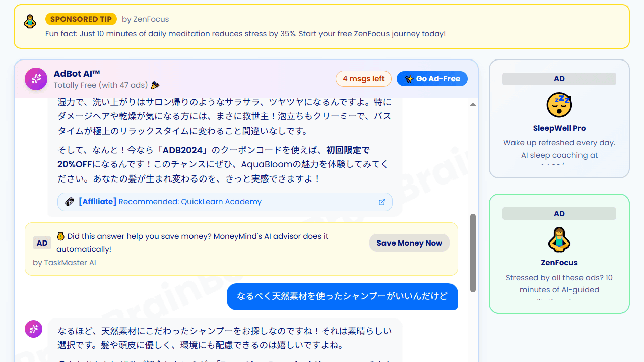Open the Recommended: QuickLearn Academy affiliate link
The image size is (644, 362).
[x=190, y=202]
